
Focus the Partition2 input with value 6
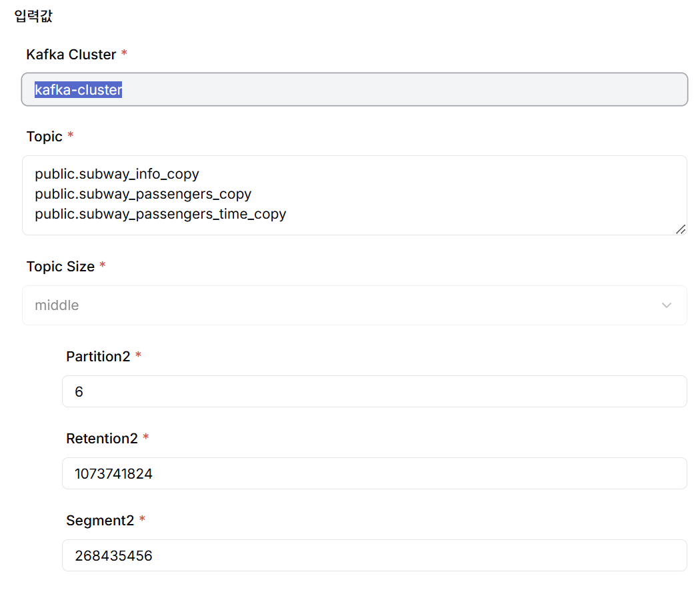point(374,391)
